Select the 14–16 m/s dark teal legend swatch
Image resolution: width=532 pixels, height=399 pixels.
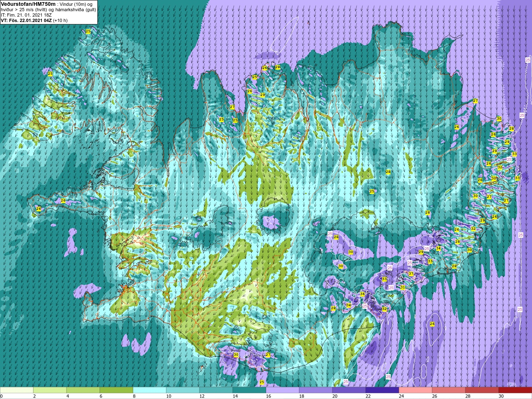click(x=249, y=390)
